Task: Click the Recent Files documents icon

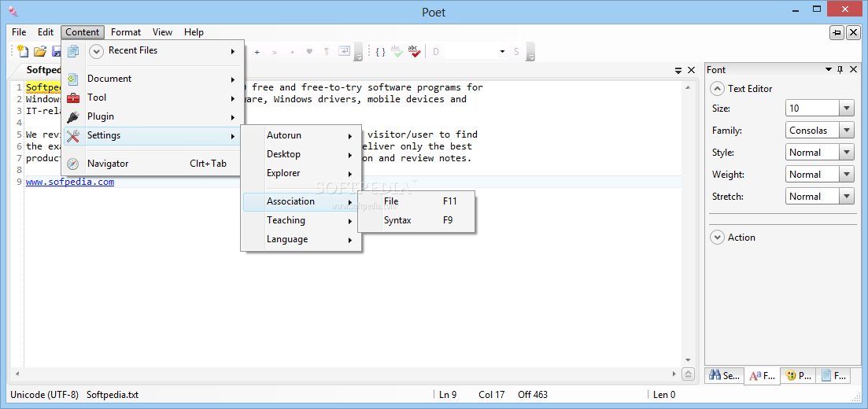Action: pos(72,51)
